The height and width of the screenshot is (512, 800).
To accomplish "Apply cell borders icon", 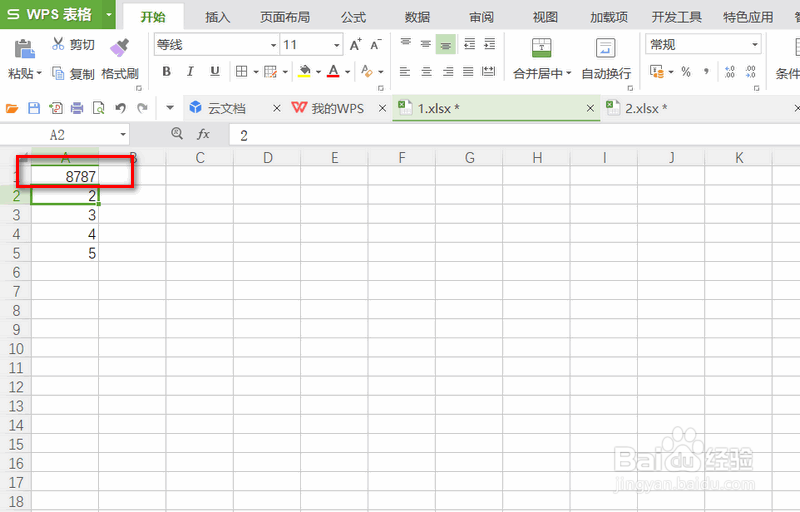I will point(241,72).
